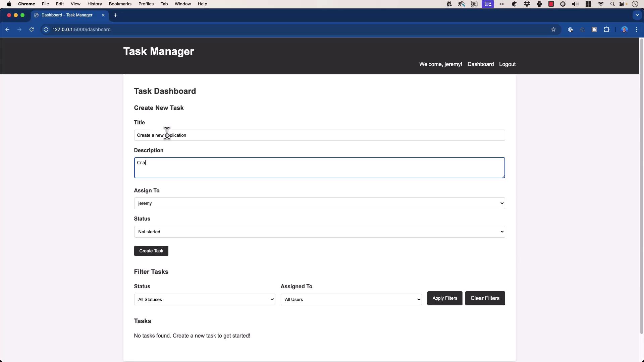Screen dimensions: 644x362
Task: Open the History menu
Action: click(x=94, y=4)
